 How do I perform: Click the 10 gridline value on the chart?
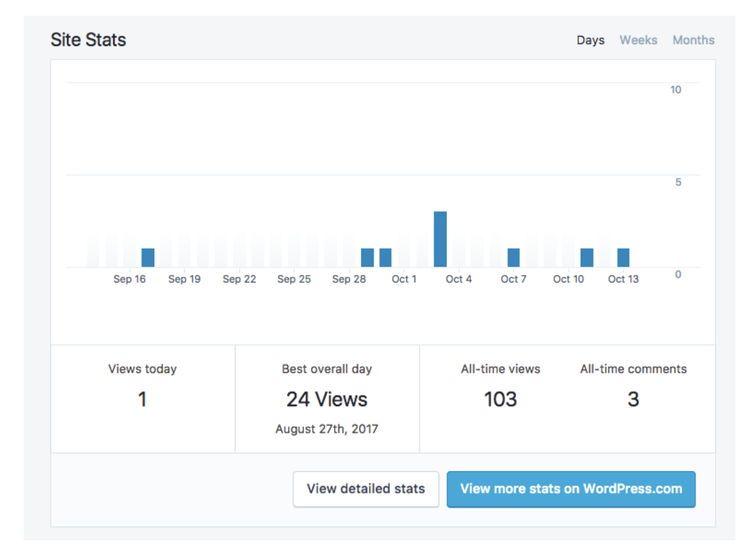click(676, 90)
